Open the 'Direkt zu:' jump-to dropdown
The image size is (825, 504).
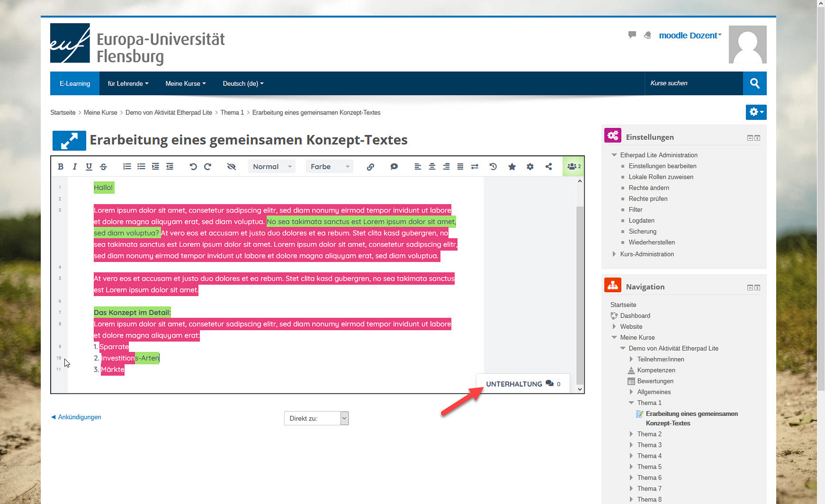[x=316, y=418]
